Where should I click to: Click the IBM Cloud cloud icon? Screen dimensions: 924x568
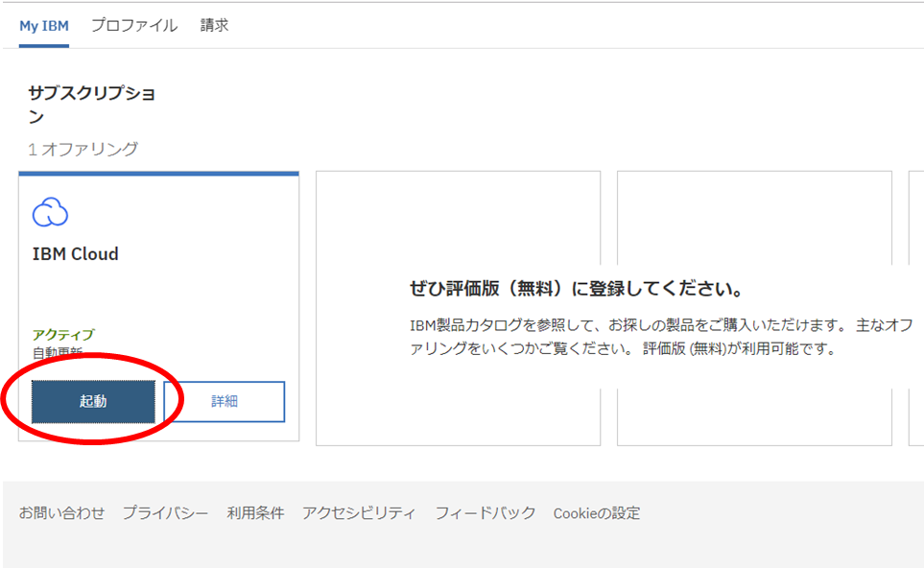(x=50, y=212)
